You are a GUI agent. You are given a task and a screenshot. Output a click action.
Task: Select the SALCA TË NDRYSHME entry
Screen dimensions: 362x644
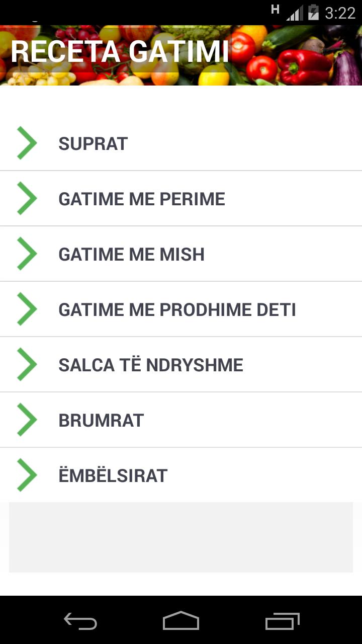151,365
